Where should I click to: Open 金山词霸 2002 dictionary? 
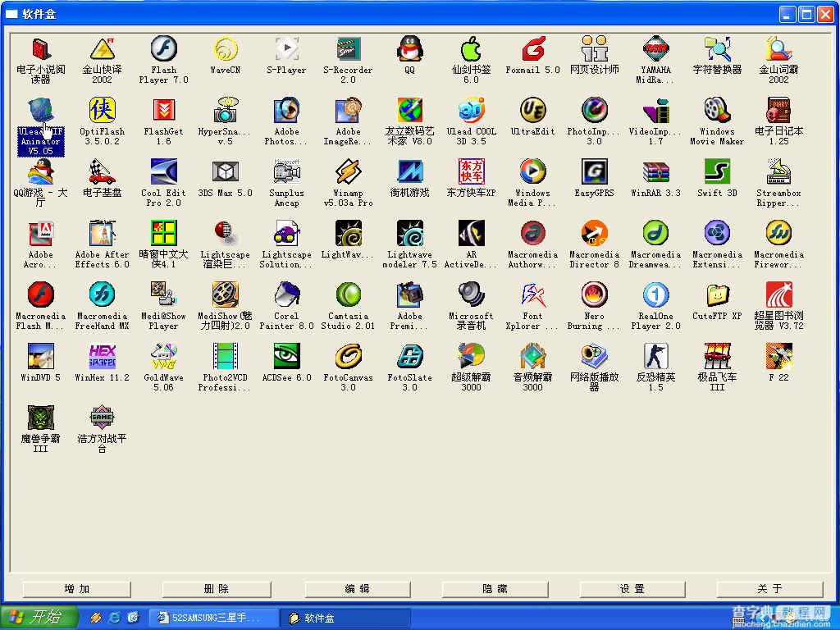click(x=779, y=49)
